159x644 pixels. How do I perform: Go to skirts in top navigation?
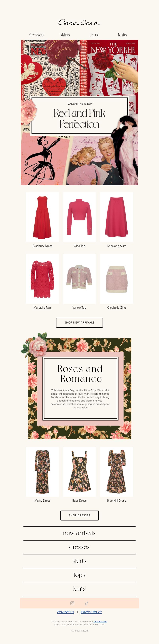click(65, 35)
